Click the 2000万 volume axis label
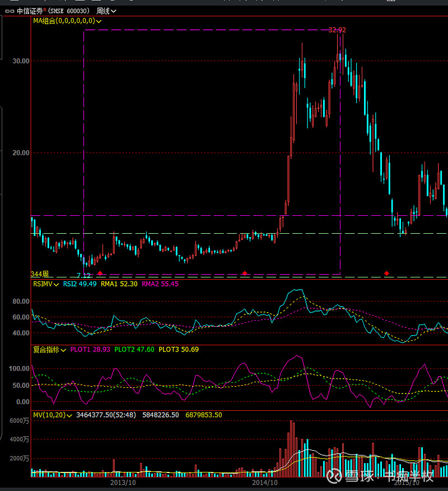The height and width of the screenshot is (491, 448). (x=20, y=458)
